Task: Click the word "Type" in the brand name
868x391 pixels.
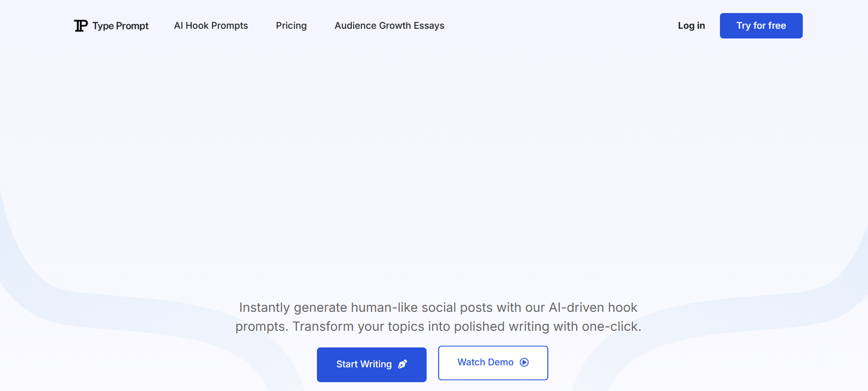Action: (103, 25)
